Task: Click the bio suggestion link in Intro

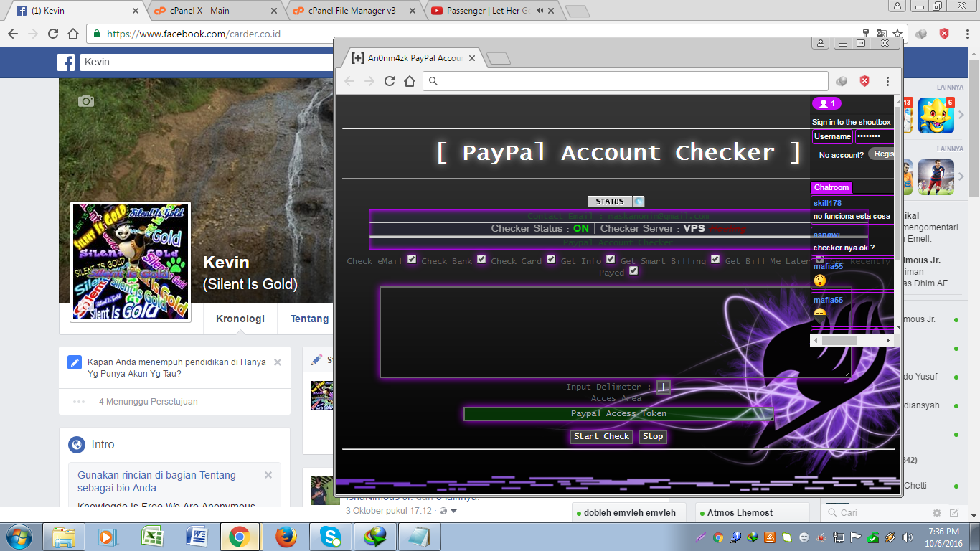Action: point(156,481)
